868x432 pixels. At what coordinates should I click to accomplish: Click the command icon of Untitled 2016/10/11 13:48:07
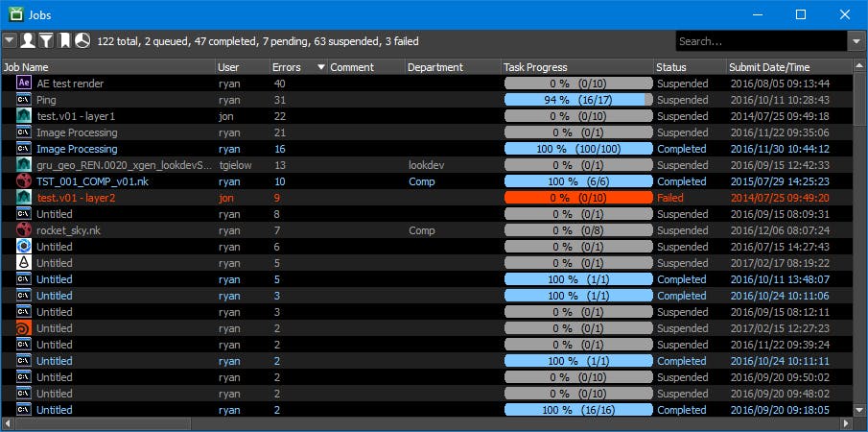pos(24,279)
